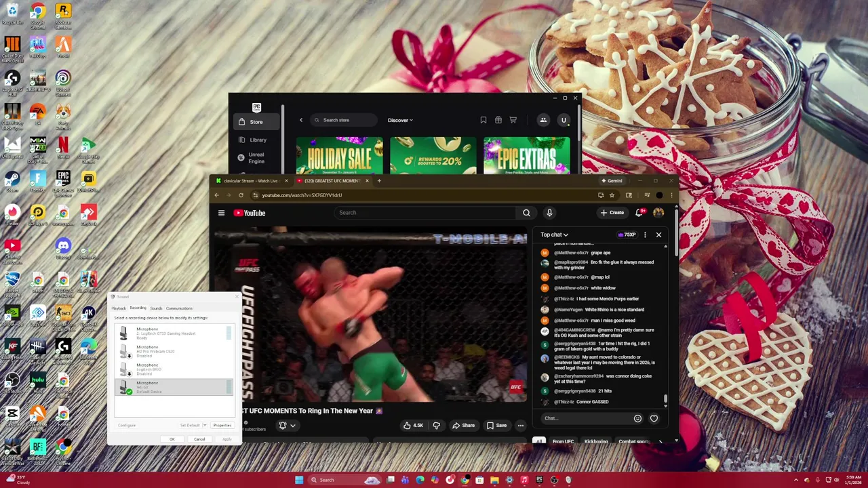Open the Epic Games user profile avatar
Viewport: 868px width, 488px height.
pos(563,120)
